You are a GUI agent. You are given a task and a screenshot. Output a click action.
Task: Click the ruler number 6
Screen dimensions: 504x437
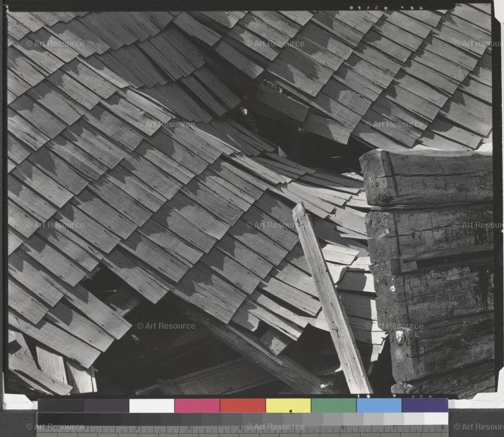click(343, 428)
